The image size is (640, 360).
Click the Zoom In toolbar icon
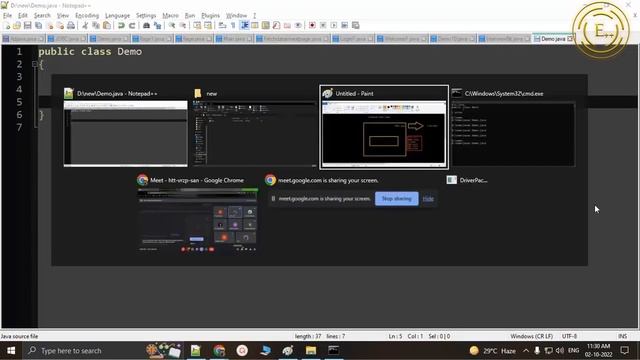[172, 26]
